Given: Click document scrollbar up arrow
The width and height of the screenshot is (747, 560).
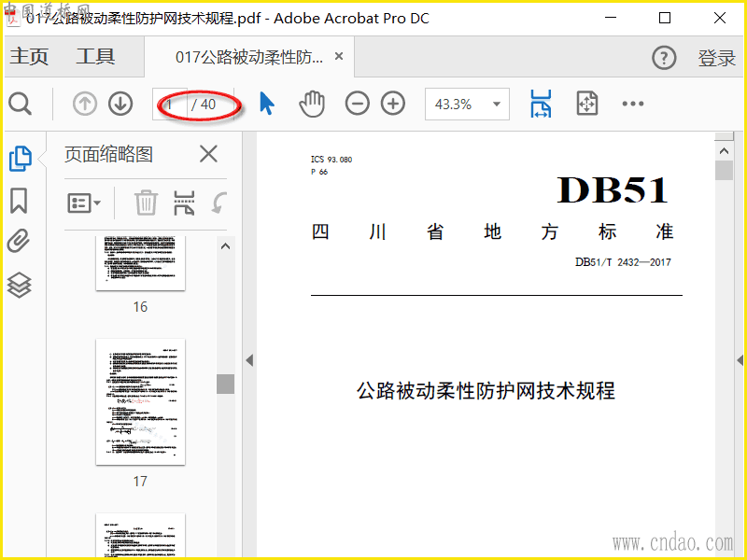Looking at the screenshot, I should pyautogui.click(x=724, y=151).
